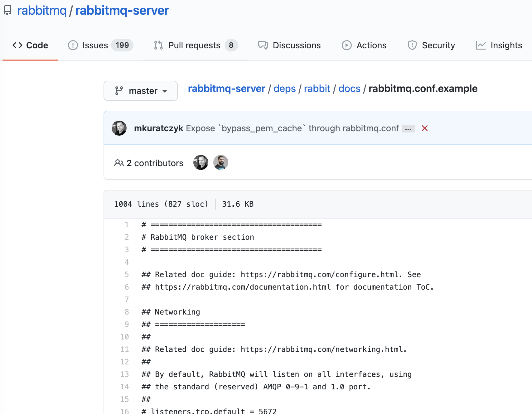Click second bearded contributor avatar

(221, 162)
